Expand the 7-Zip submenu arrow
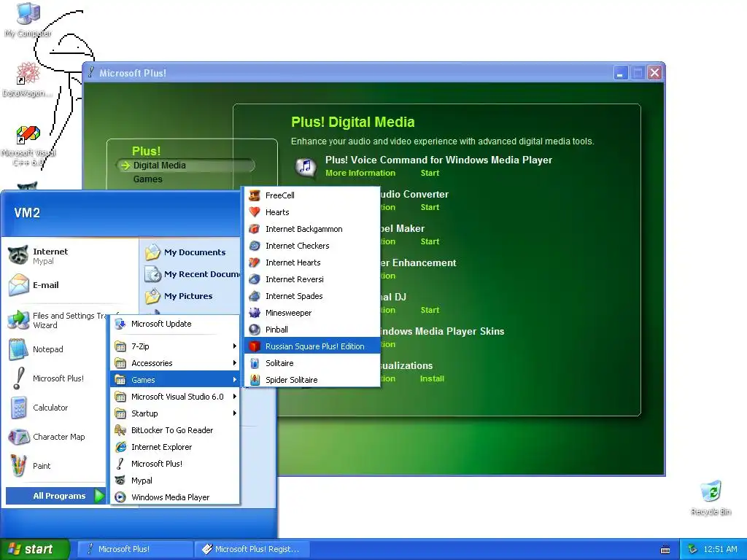The image size is (747, 560). [234, 346]
